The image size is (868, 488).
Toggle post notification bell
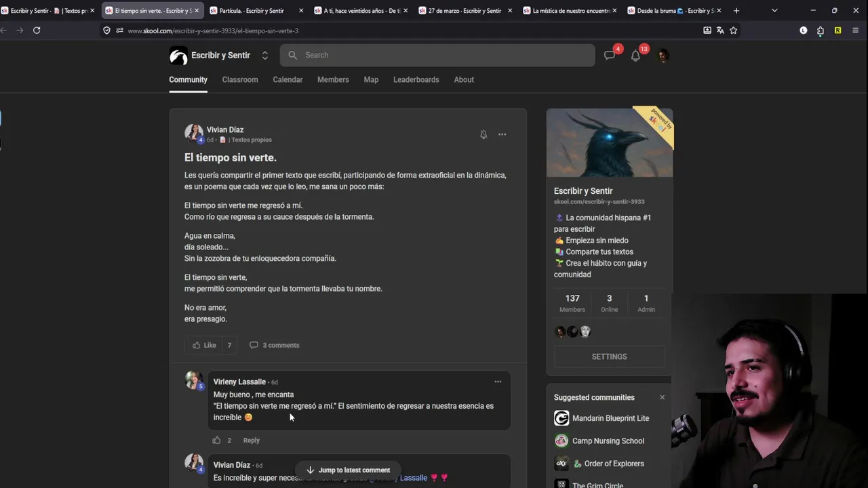pyautogui.click(x=484, y=134)
